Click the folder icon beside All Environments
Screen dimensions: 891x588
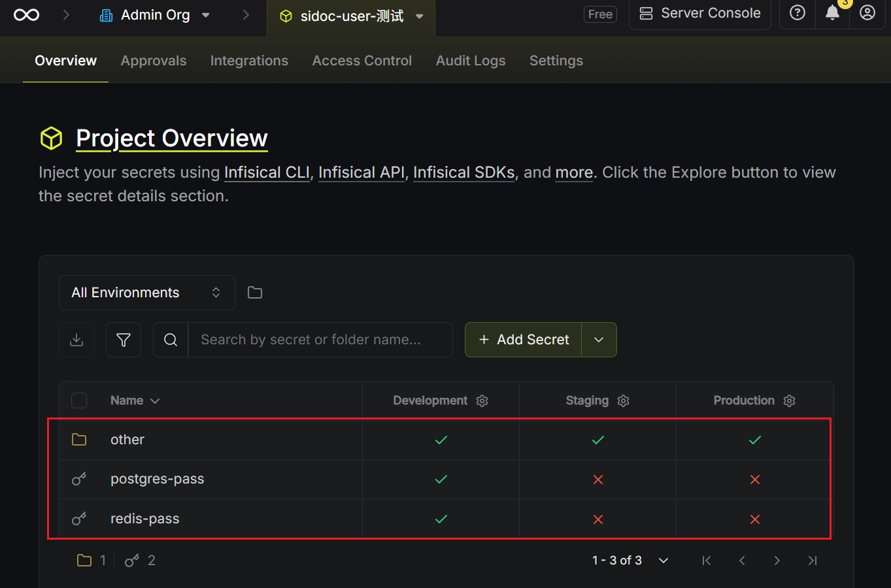255,293
